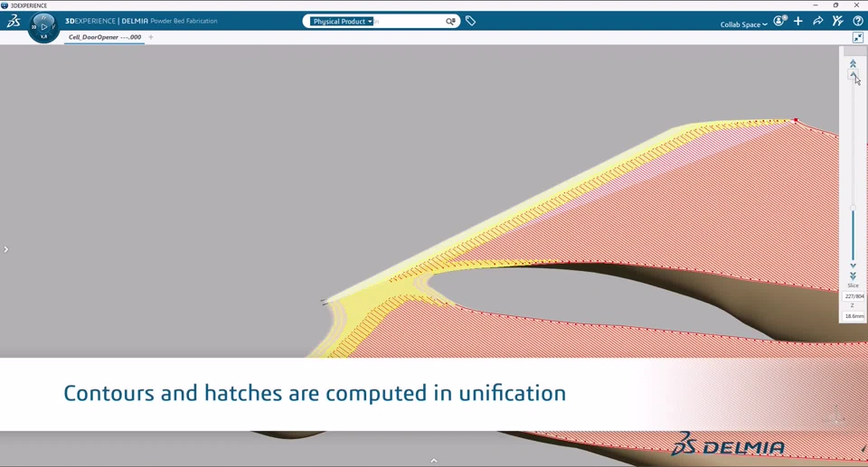Jump to top slice double arrow
The width and height of the screenshot is (868, 467).
pyautogui.click(x=853, y=64)
